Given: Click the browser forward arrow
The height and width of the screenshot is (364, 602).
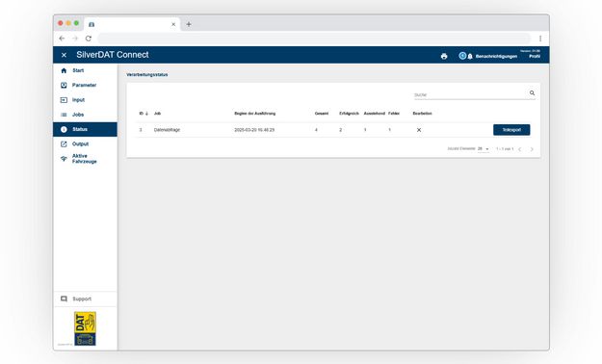Looking at the screenshot, I should tap(75, 39).
